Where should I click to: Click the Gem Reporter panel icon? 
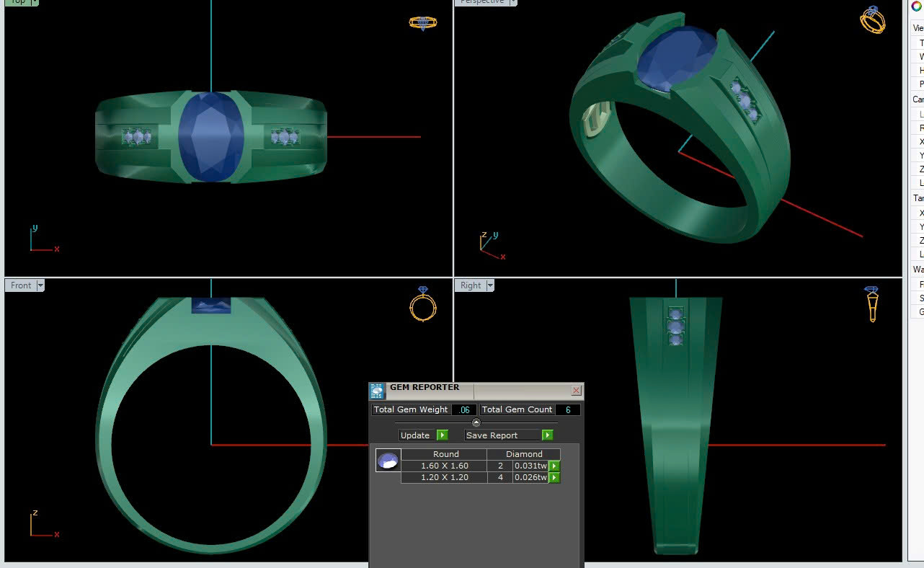(377, 391)
